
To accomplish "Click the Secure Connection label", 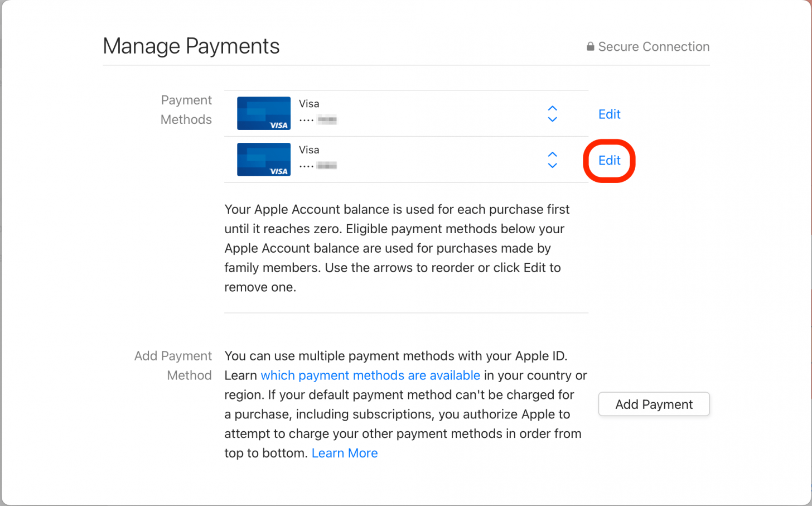I will pyautogui.click(x=654, y=47).
